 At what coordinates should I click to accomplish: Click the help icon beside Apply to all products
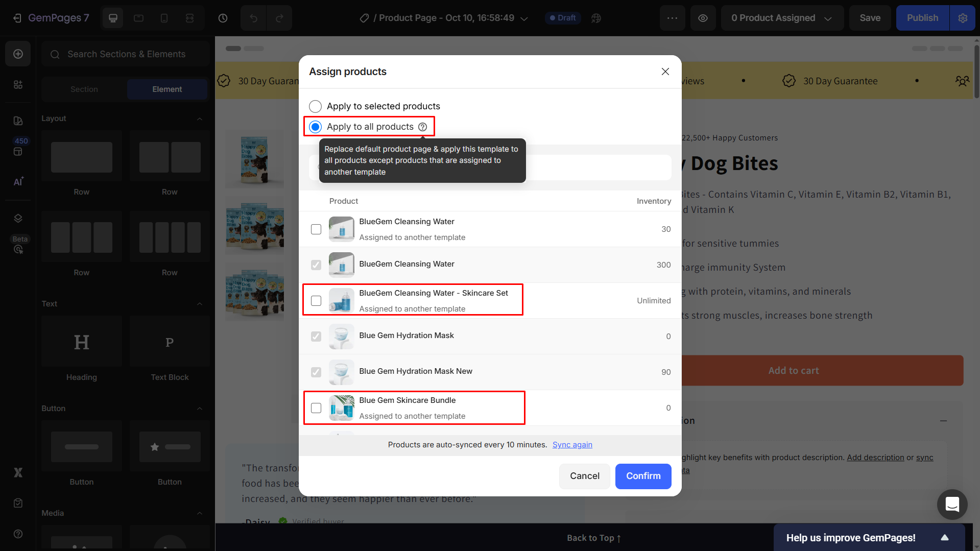[423, 127]
